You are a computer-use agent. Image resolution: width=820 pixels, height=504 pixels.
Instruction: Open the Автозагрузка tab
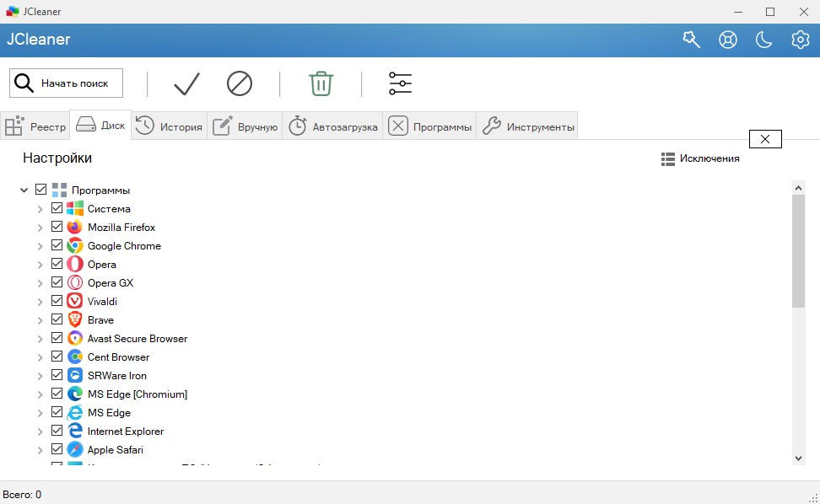click(x=332, y=126)
